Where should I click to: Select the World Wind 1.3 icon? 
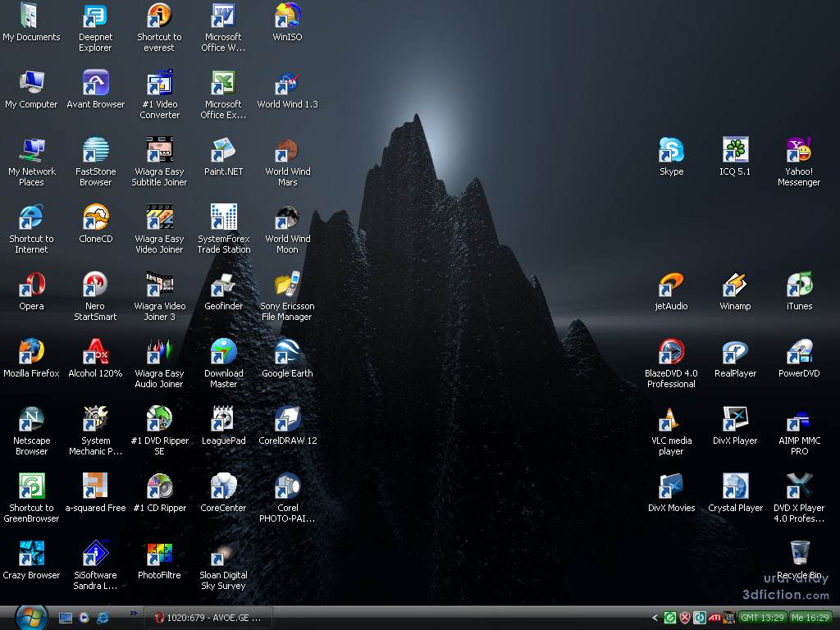pos(288,83)
